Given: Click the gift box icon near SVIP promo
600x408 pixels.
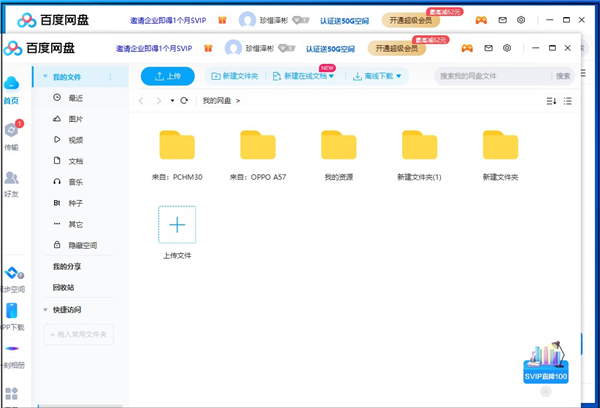Looking at the screenshot, I should pos(546,358).
